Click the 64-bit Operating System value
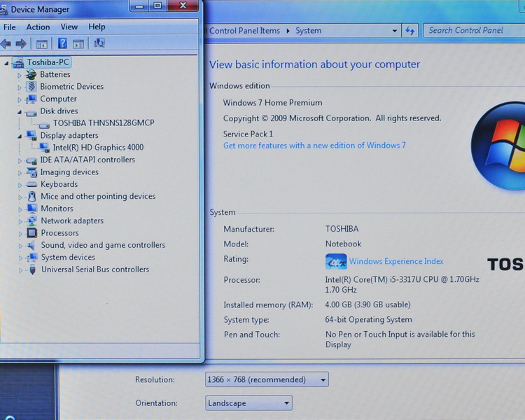Viewport: 525px width, 420px height. (x=368, y=319)
